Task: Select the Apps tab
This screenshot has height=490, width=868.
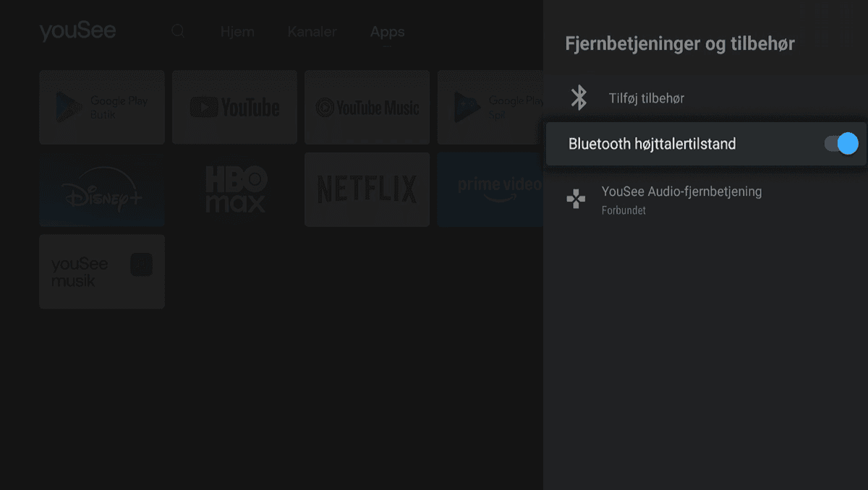Action: pyautogui.click(x=388, y=32)
